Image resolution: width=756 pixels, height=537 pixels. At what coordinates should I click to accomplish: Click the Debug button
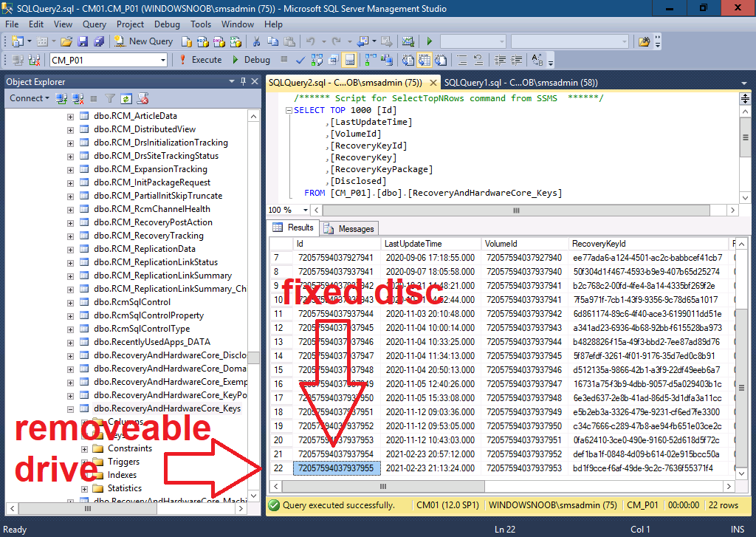click(x=251, y=60)
